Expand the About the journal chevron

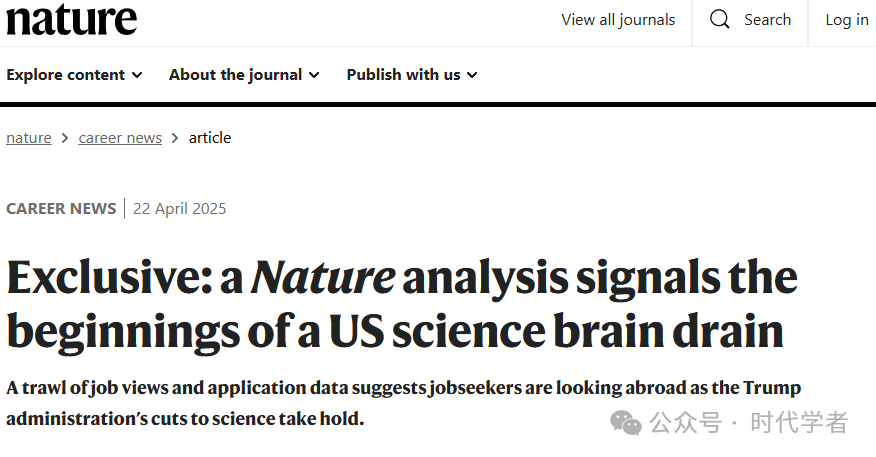[314, 75]
